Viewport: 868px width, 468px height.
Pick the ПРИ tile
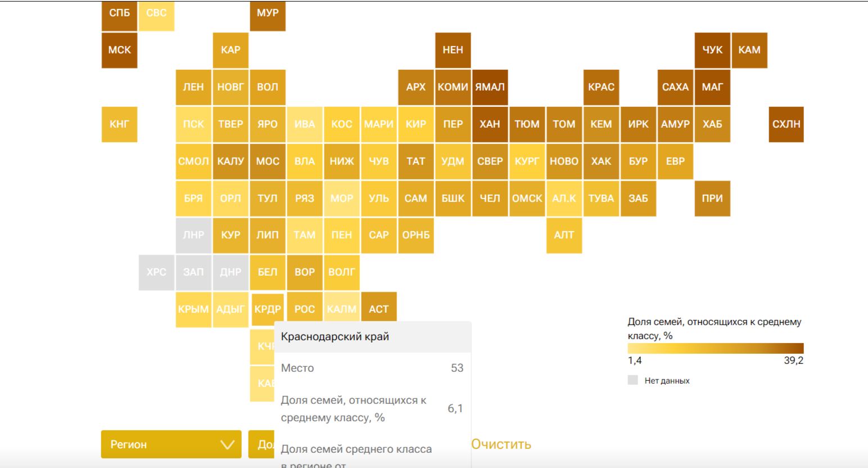pos(712,199)
